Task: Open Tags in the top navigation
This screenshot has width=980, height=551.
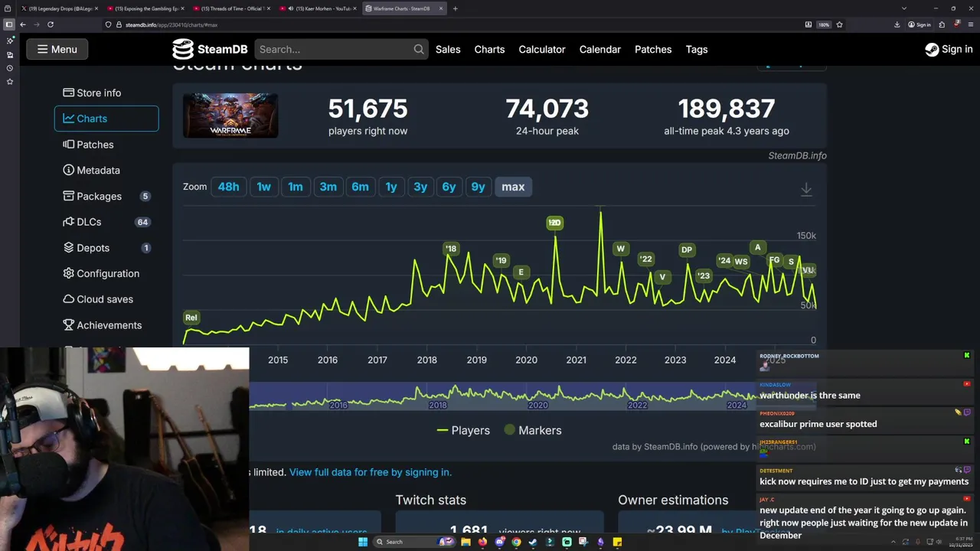Action: tap(697, 49)
